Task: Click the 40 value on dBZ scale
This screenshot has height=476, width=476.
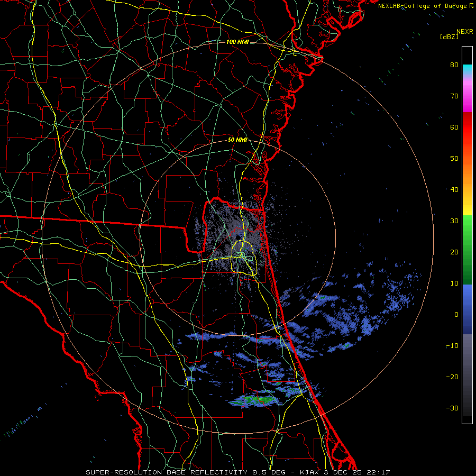Action: pos(454,190)
